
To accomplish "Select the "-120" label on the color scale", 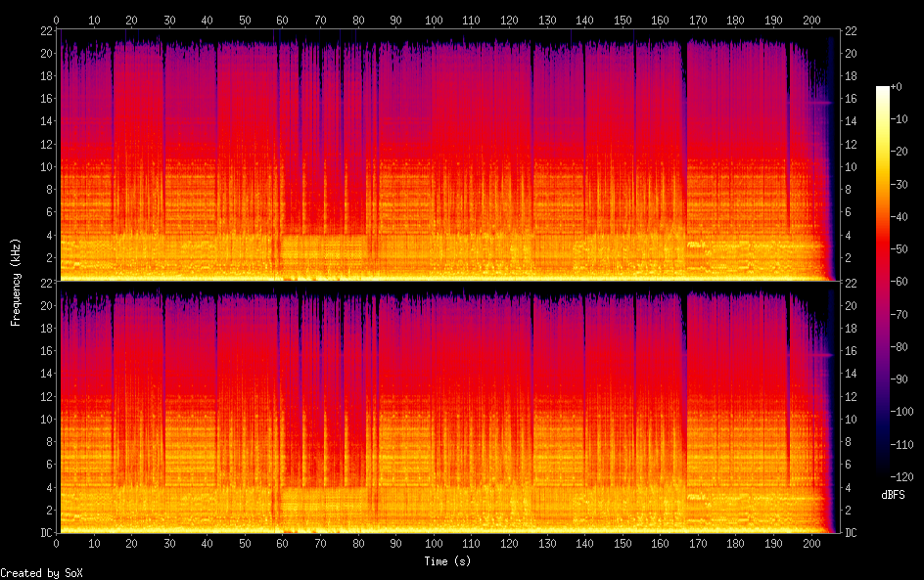I will (x=903, y=477).
